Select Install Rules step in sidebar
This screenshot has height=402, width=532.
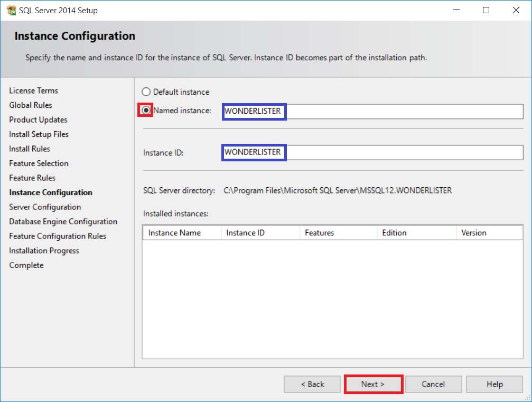30,149
